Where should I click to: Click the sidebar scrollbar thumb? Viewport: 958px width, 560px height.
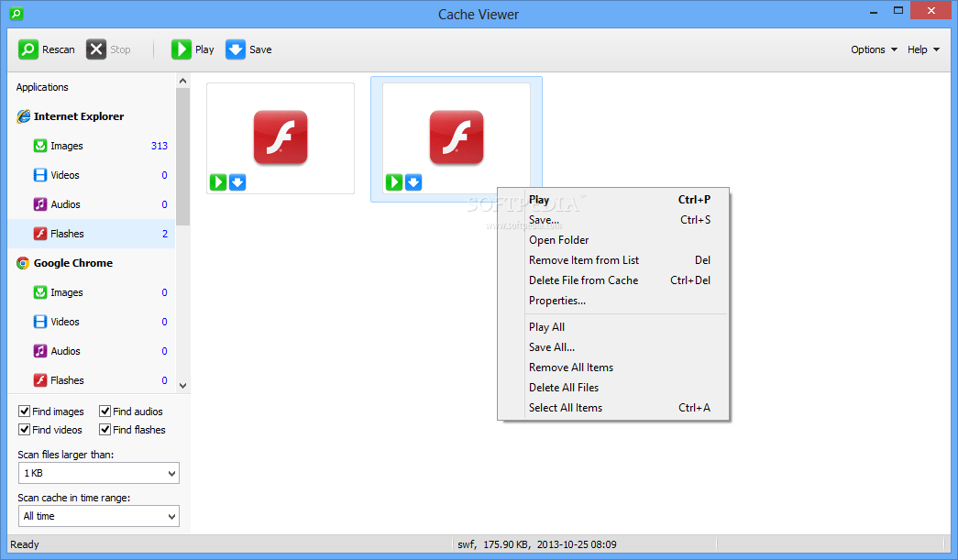[x=182, y=157]
